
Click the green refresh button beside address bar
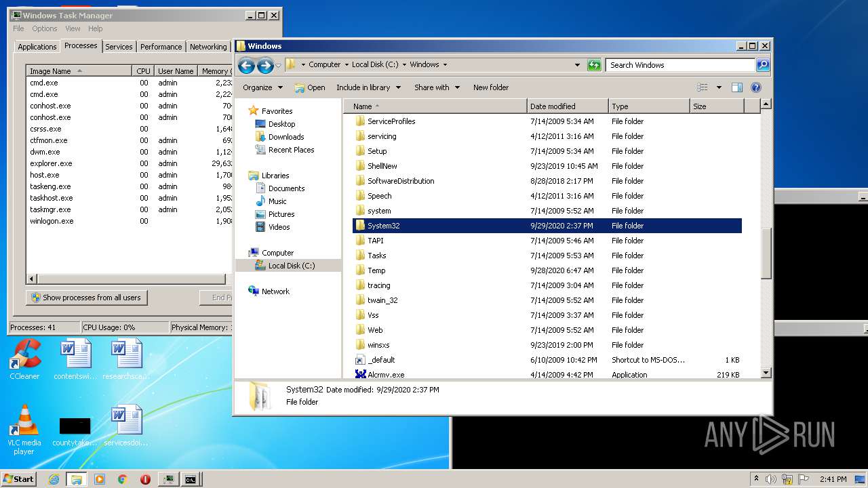(x=594, y=65)
